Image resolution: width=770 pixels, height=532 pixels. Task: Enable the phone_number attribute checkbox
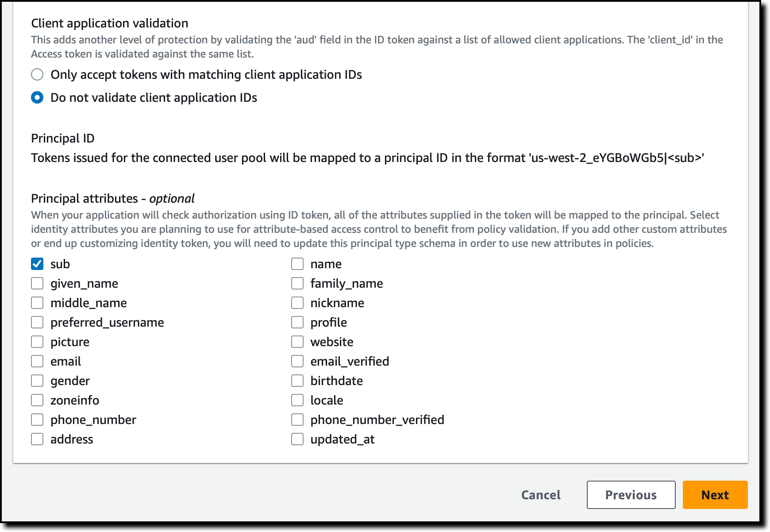[37, 420]
